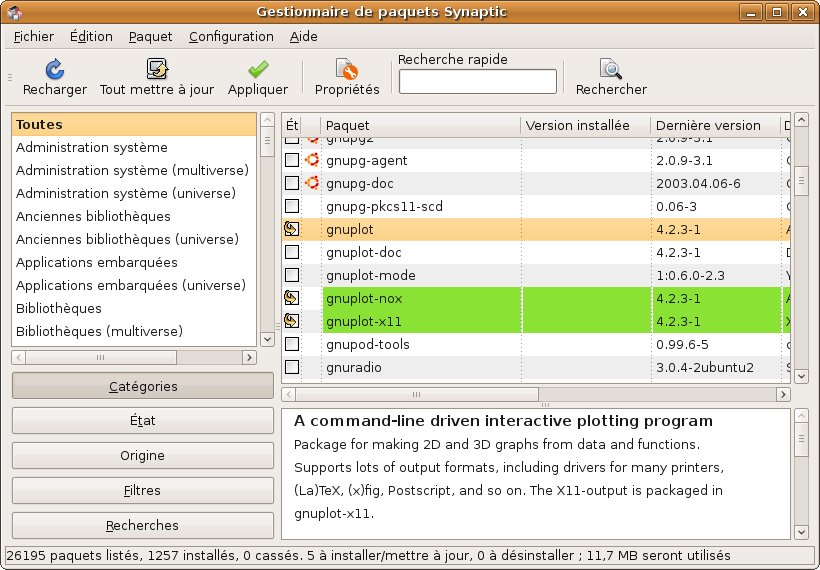Open the Édition menu
Image resolution: width=820 pixels, height=570 pixels.
point(91,37)
